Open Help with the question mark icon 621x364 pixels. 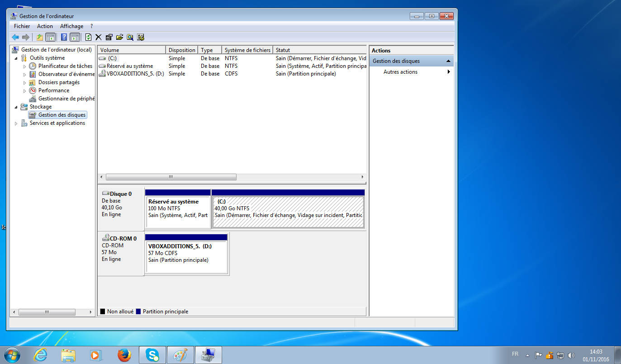[64, 37]
